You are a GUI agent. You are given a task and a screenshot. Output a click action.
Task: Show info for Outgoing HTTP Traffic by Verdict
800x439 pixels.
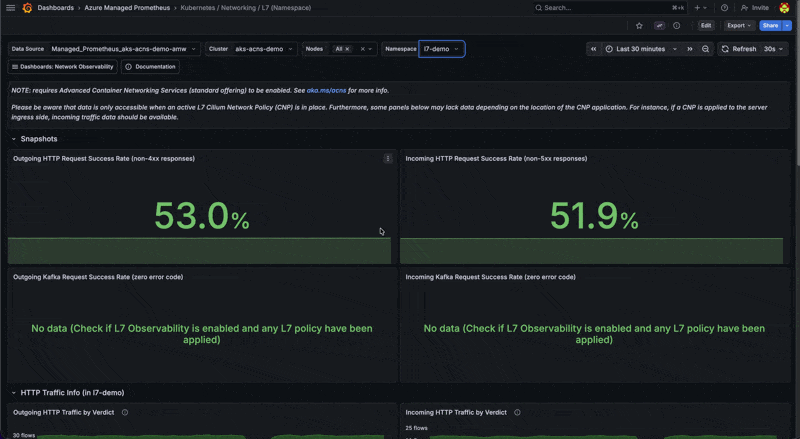[x=125, y=412]
